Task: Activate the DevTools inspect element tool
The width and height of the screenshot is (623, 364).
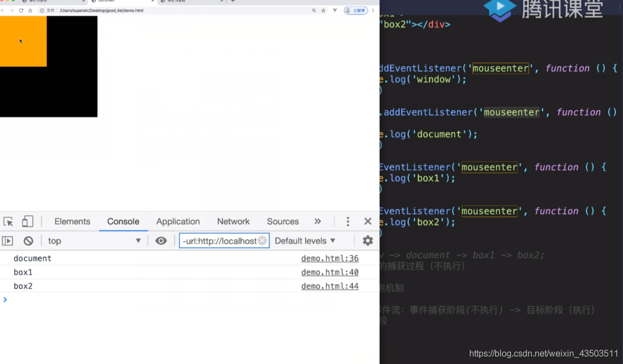Action: (8, 221)
